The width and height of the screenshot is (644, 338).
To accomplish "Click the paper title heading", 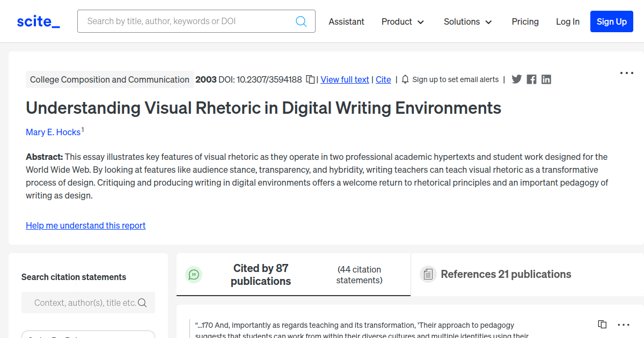I will [264, 108].
